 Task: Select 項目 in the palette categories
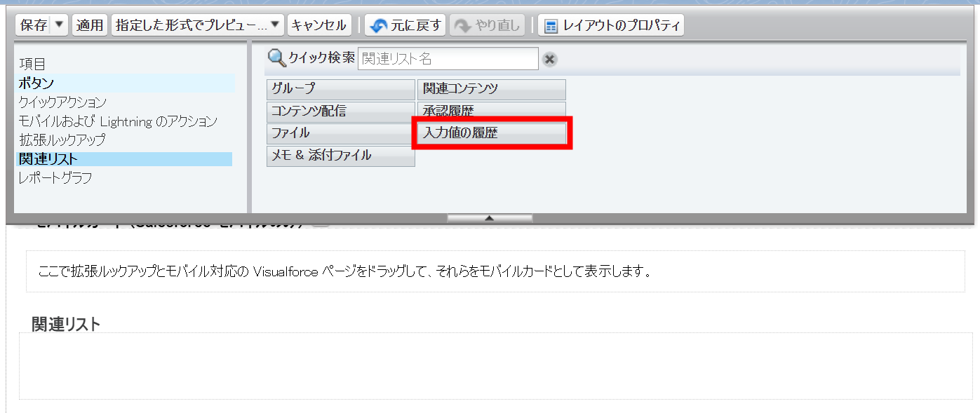(x=32, y=65)
